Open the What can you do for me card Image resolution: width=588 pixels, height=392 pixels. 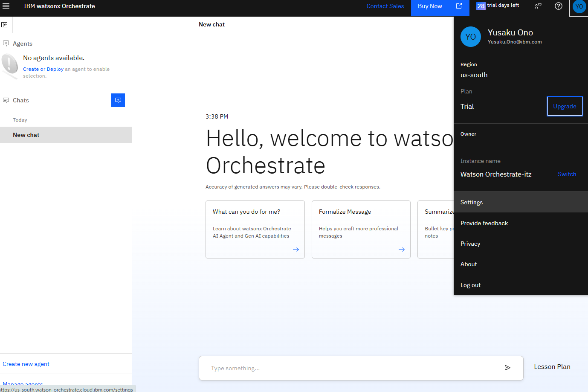coord(255,229)
